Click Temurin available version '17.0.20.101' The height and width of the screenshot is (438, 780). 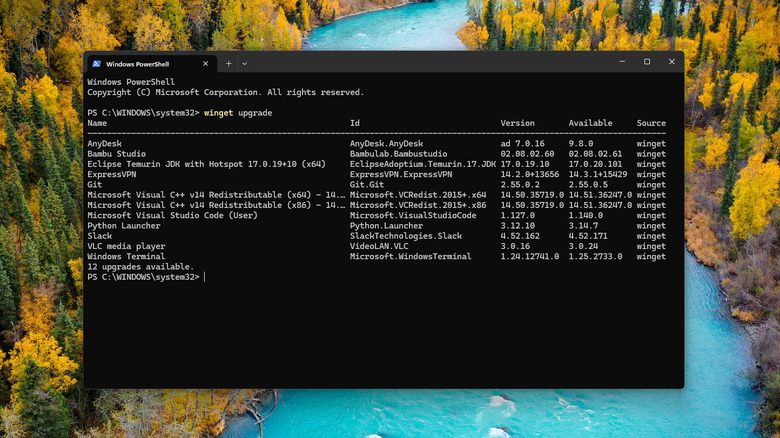coord(595,164)
